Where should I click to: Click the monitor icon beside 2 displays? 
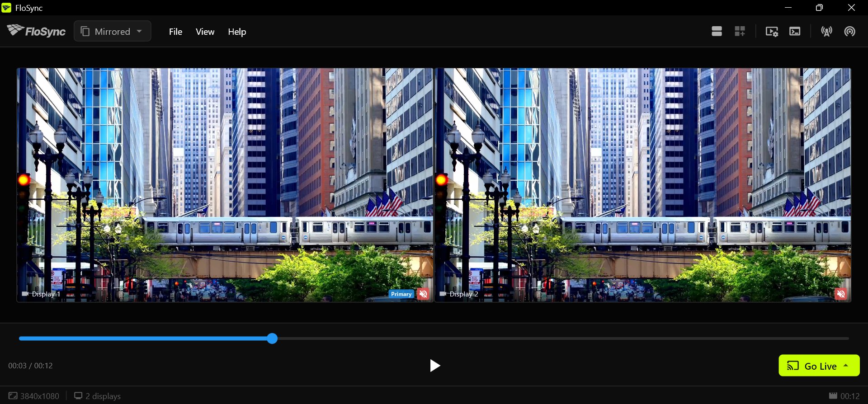coord(78,396)
